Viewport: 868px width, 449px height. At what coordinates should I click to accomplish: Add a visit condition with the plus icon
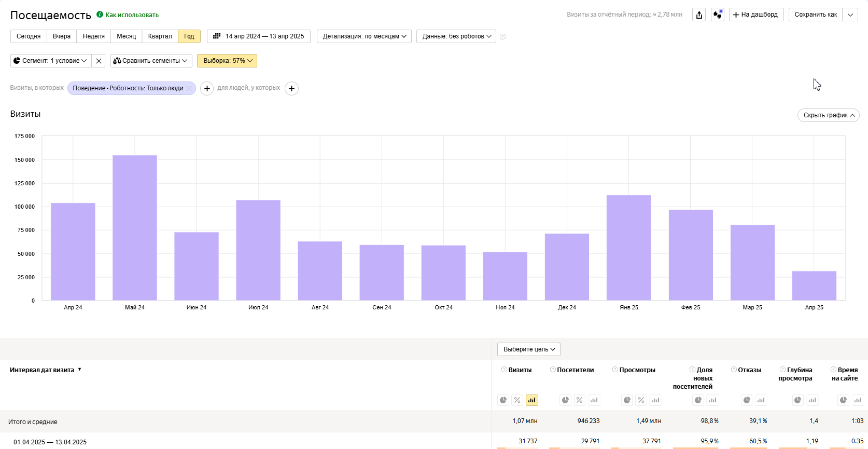(x=207, y=89)
